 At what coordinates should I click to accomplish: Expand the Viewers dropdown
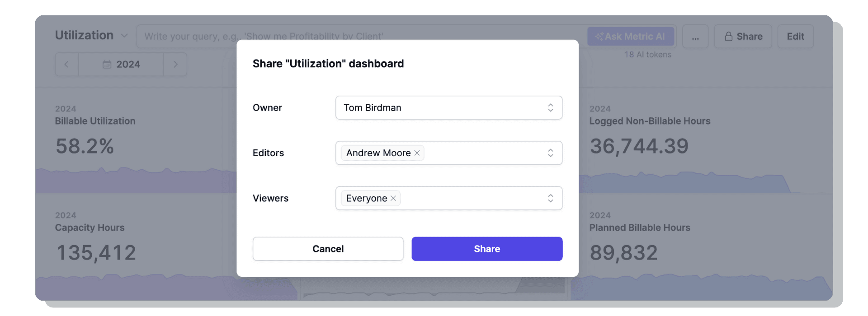551,198
